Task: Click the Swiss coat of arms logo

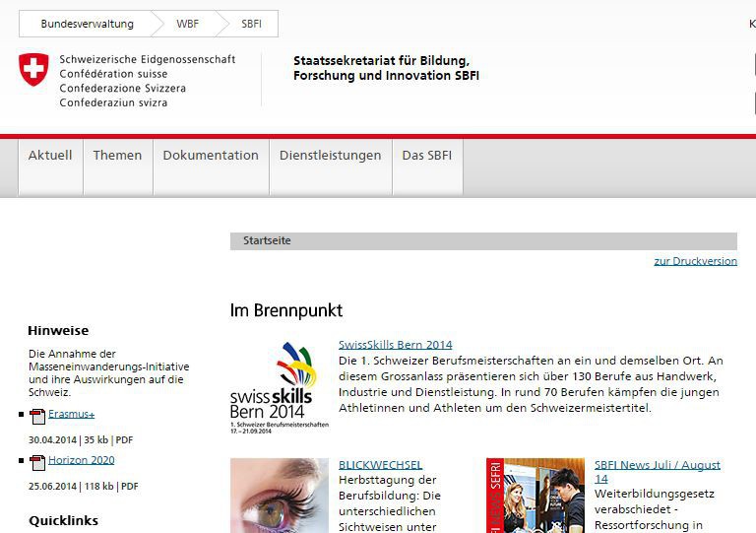Action: pyautogui.click(x=33, y=70)
